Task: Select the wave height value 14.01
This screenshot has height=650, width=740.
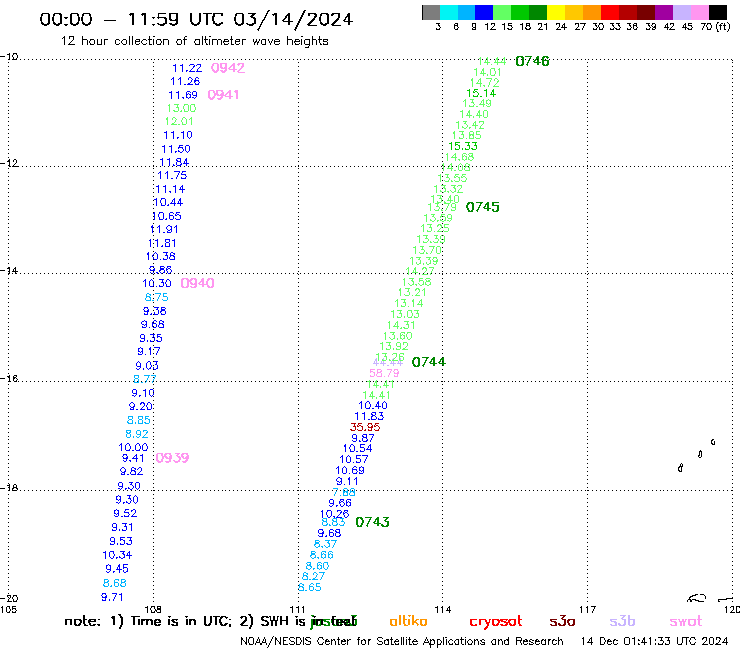Action: [x=488, y=72]
